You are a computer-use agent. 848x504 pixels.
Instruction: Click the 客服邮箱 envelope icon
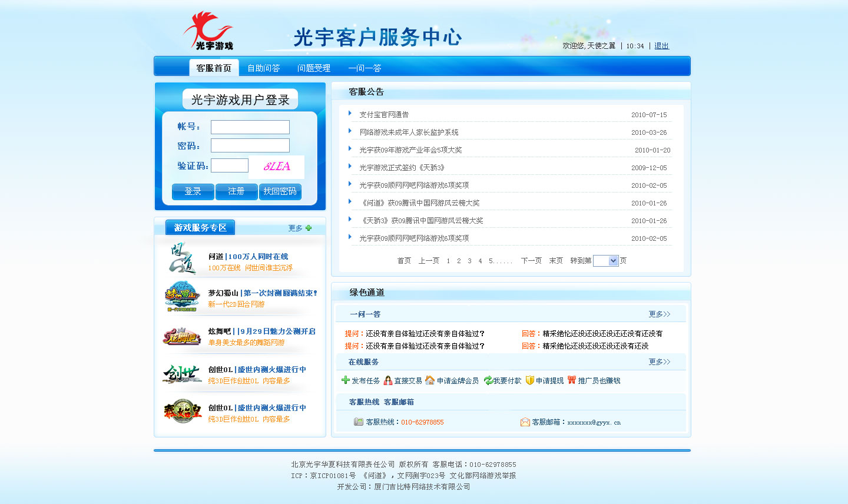click(x=525, y=422)
